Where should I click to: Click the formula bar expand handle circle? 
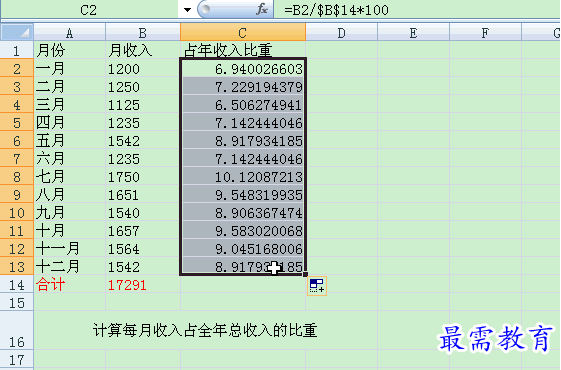click(205, 10)
